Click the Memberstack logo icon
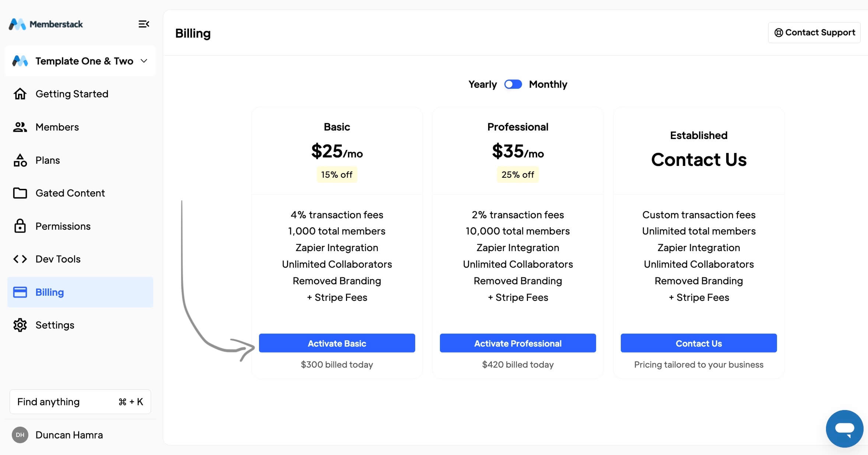The width and height of the screenshot is (868, 455). tap(17, 24)
